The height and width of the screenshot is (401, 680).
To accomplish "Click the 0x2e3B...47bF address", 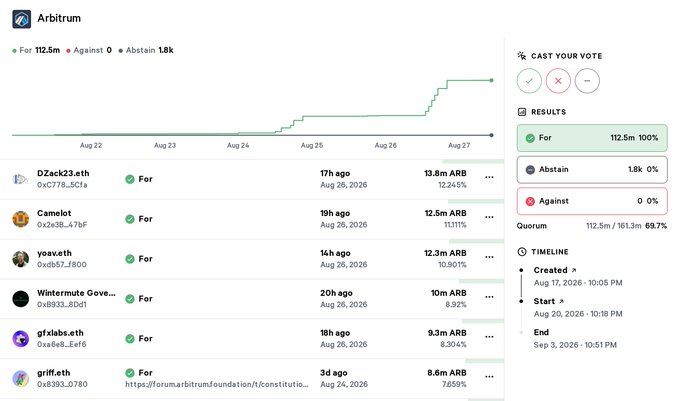I will [62, 225].
